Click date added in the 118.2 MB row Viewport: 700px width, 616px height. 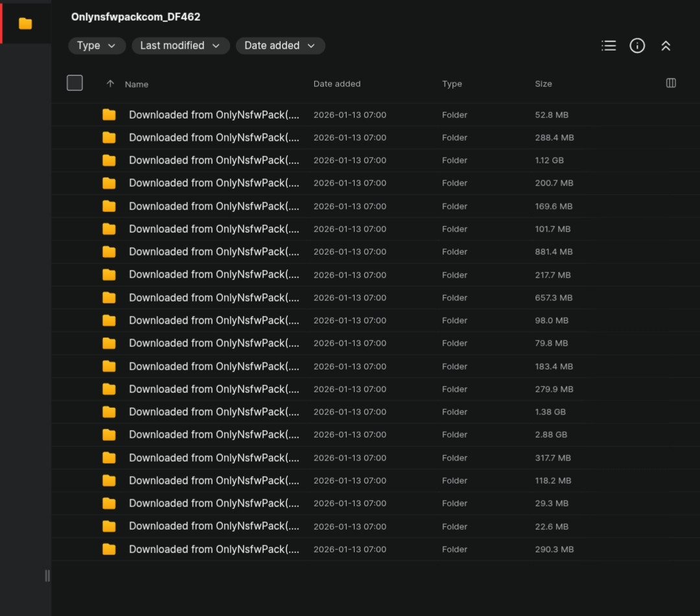click(349, 481)
